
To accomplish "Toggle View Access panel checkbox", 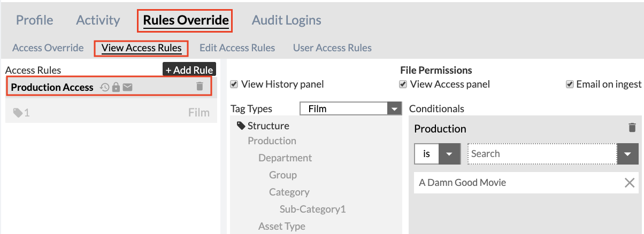I will 403,84.
